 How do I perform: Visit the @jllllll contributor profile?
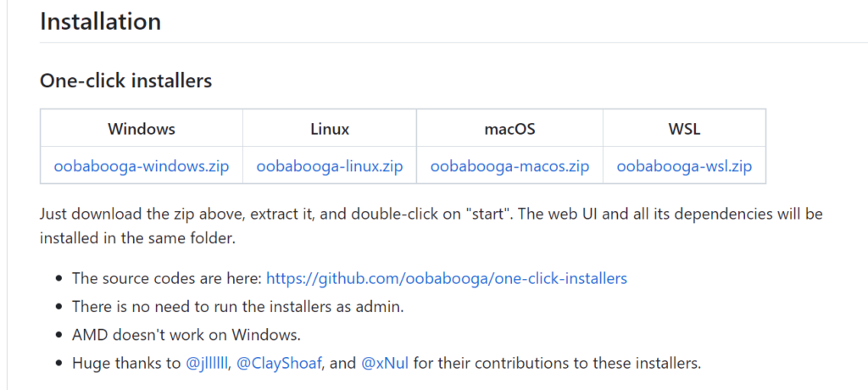click(207, 364)
